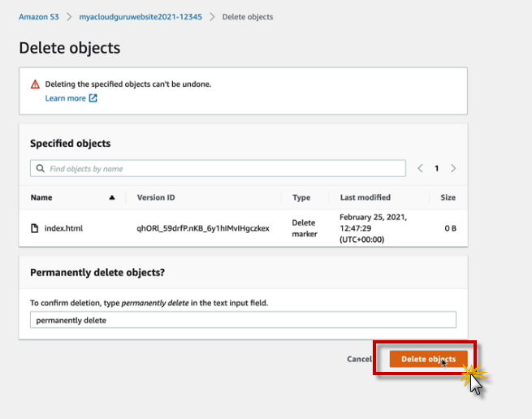Open the myacloudguruwebsite2021-12345 bucket breadcrumb
The width and height of the screenshot is (532, 419).
click(x=144, y=16)
